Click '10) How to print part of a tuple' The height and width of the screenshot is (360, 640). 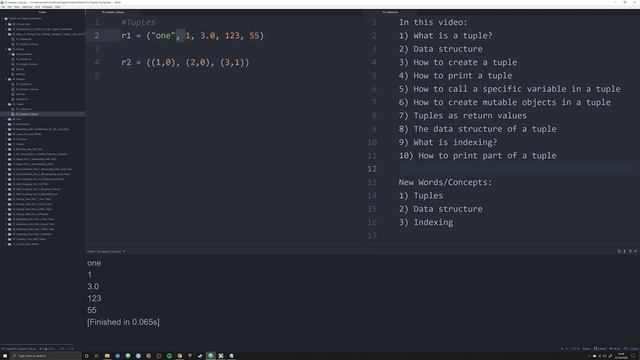click(478, 156)
